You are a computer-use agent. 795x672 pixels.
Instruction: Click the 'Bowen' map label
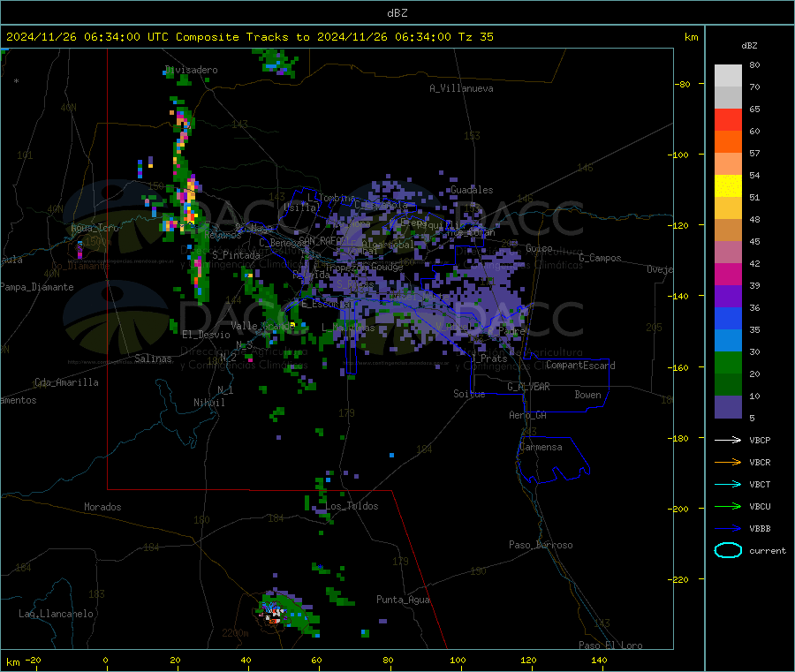(587, 395)
